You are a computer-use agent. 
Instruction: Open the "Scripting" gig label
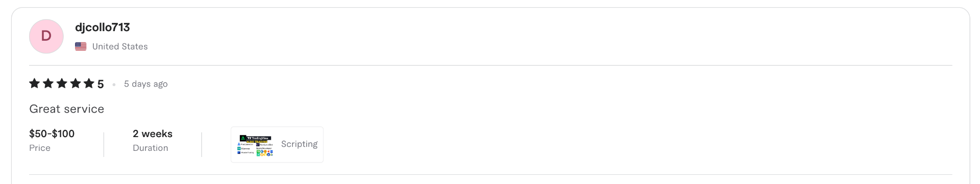pyautogui.click(x=299, y=144)
